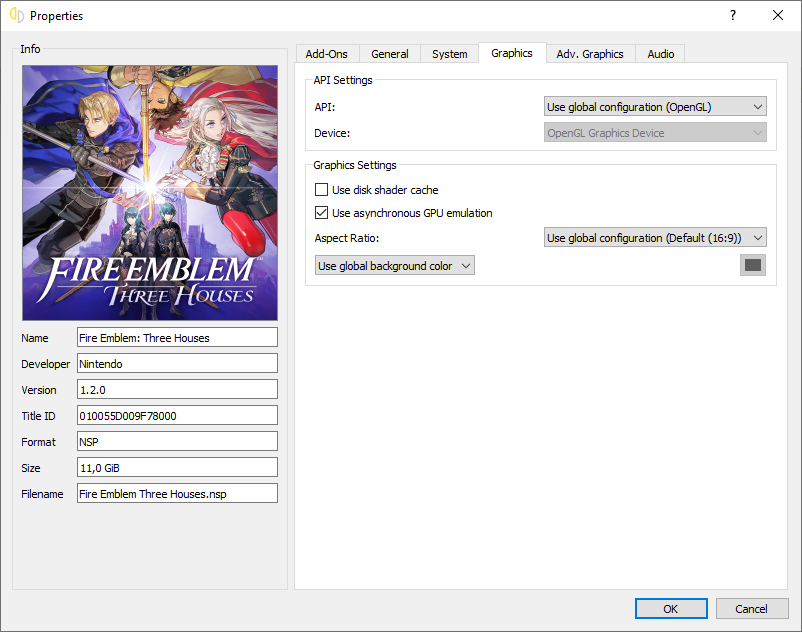Uncheck Use asynchronous GPU emulation
802x632 pixels.
(x=404, y=213)
